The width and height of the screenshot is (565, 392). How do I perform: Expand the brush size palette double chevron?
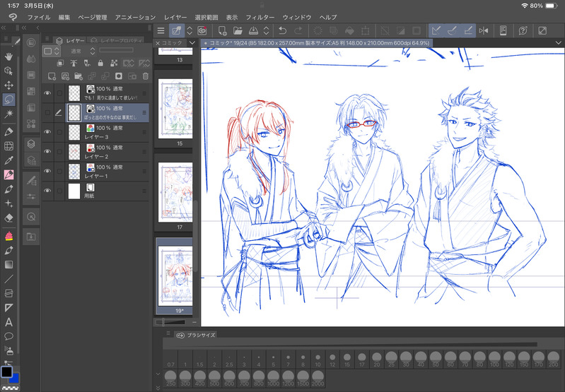[158, 388]
